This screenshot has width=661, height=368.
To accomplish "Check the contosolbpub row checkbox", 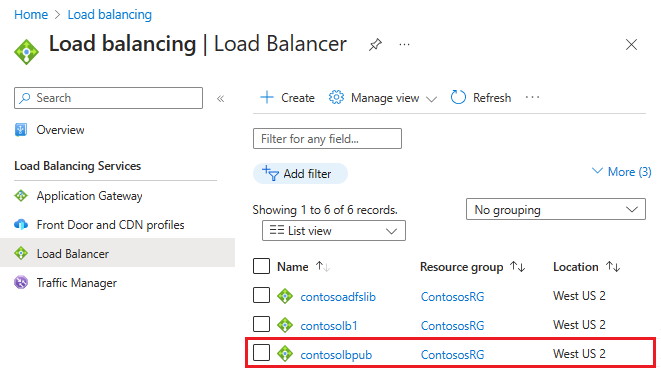I will [x=261, y=353].
